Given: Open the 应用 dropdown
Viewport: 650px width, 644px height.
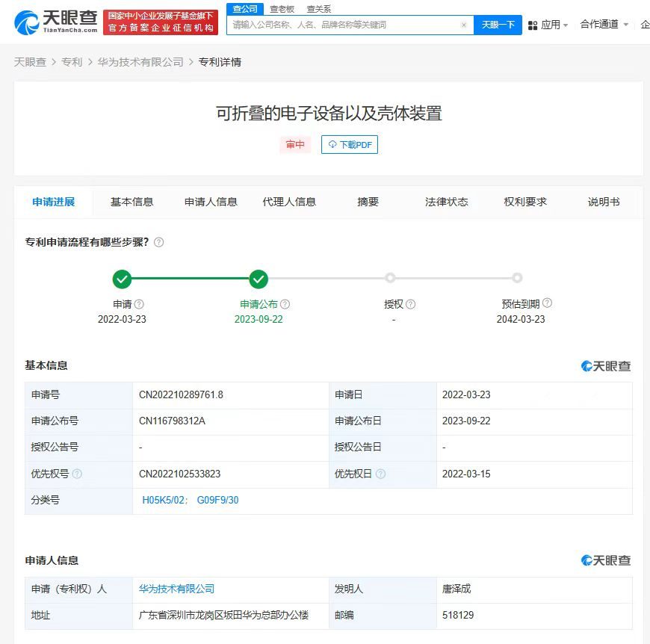Looking at the screenshot, I should (x=552, y=24).
